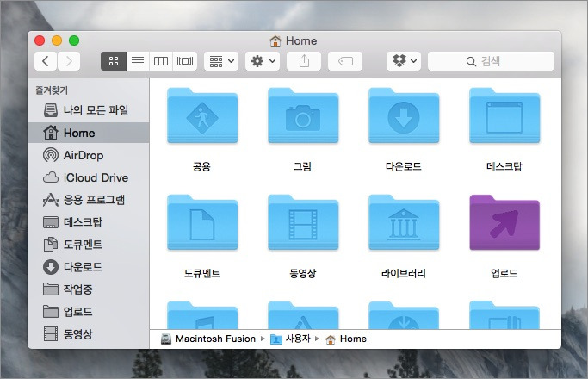This screenshot has width=588, height=379.
Task: Open the gear action menu
Action: coord(263,61)
